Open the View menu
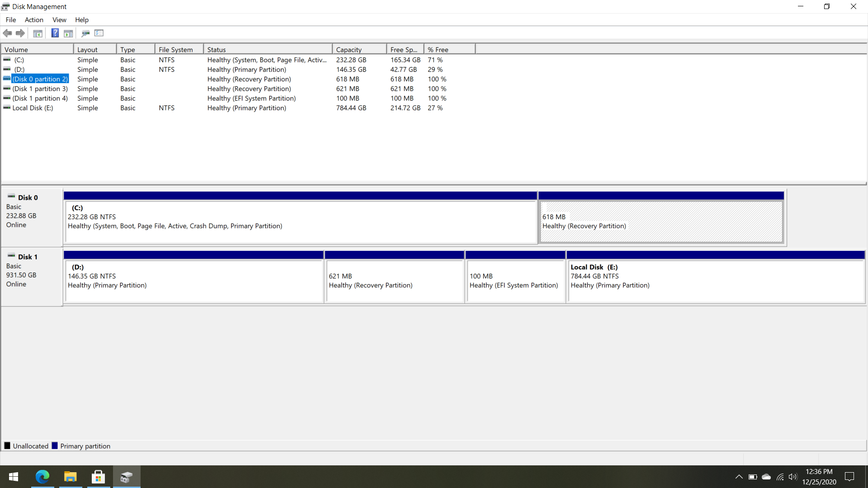Image resolution: width=868 pixels, height=488 pixels. [59, 20]
